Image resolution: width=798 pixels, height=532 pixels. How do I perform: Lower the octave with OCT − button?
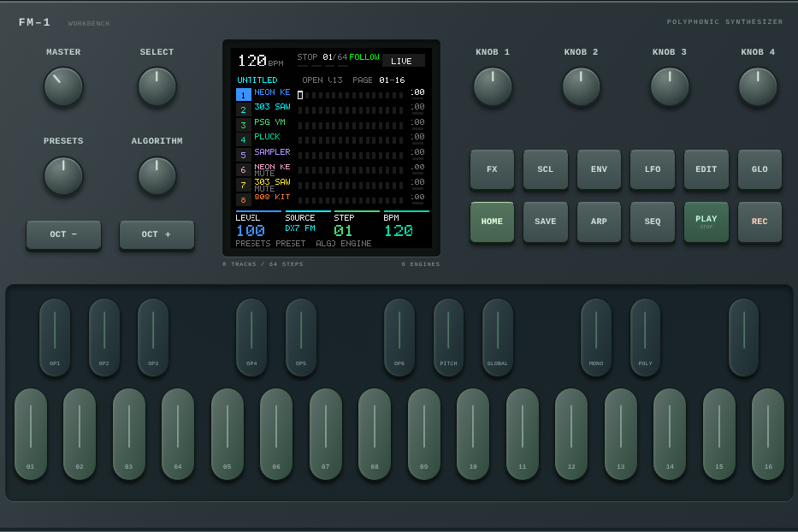63,234
